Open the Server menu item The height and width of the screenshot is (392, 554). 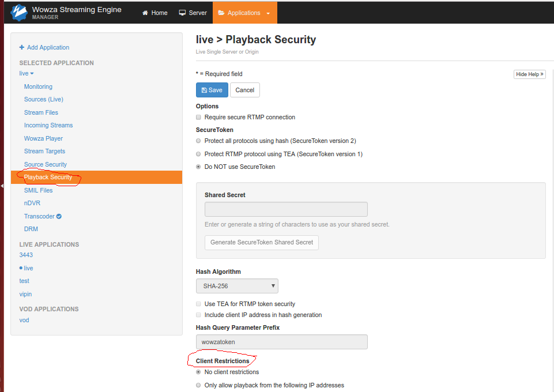click(x=193, y=13)
